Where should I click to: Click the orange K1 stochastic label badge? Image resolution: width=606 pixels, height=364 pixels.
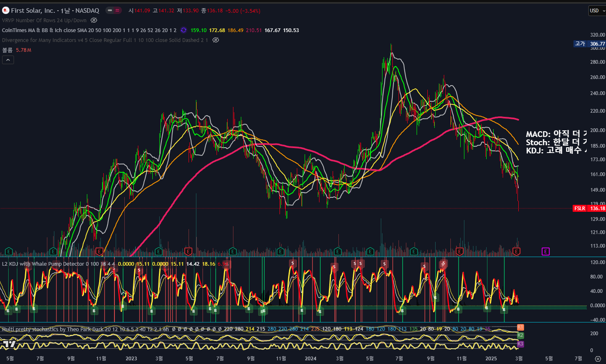coord(520,327)
